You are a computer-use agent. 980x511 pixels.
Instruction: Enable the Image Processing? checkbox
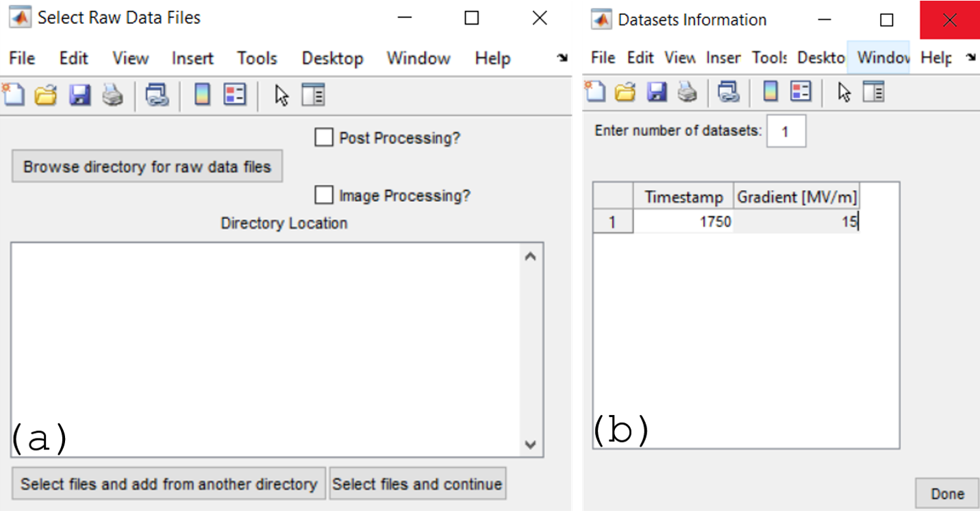[323, 195]
